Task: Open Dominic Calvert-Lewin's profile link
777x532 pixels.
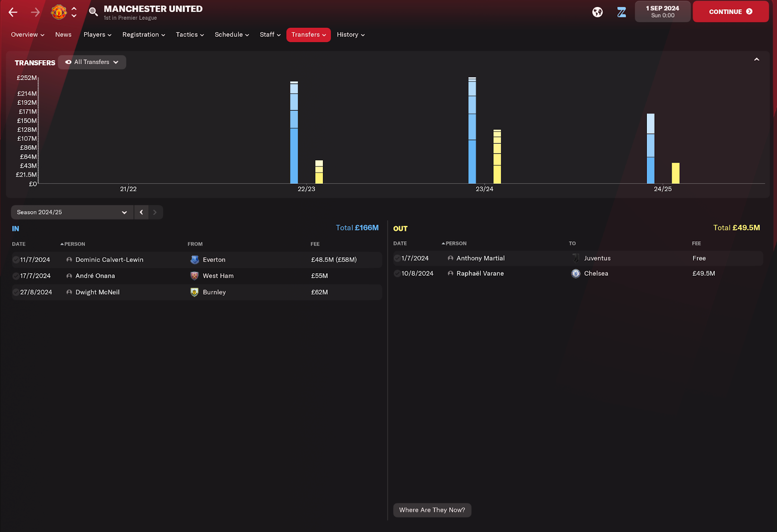Action: click(x=109, y=260)
